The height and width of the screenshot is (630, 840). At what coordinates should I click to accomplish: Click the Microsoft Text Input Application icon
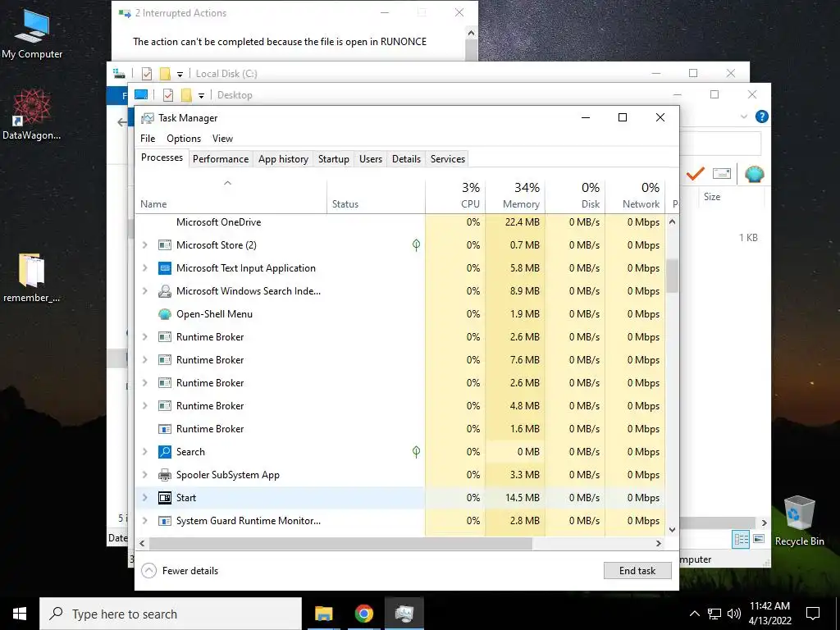(164, 268)
